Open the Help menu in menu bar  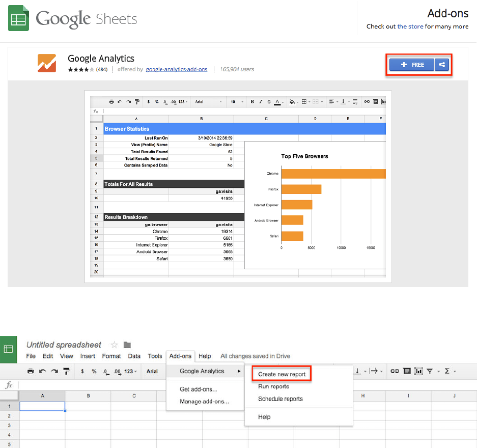pyautogui.click(x=205, y=356)
